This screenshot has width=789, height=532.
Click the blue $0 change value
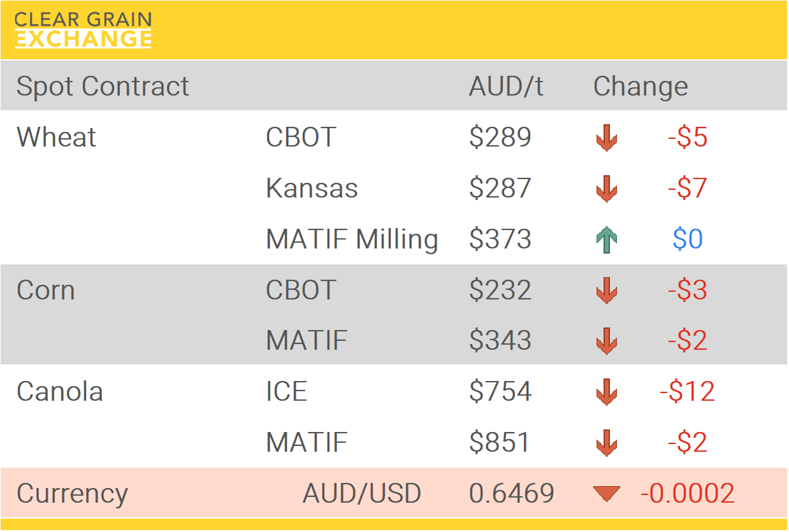(688, 240)
